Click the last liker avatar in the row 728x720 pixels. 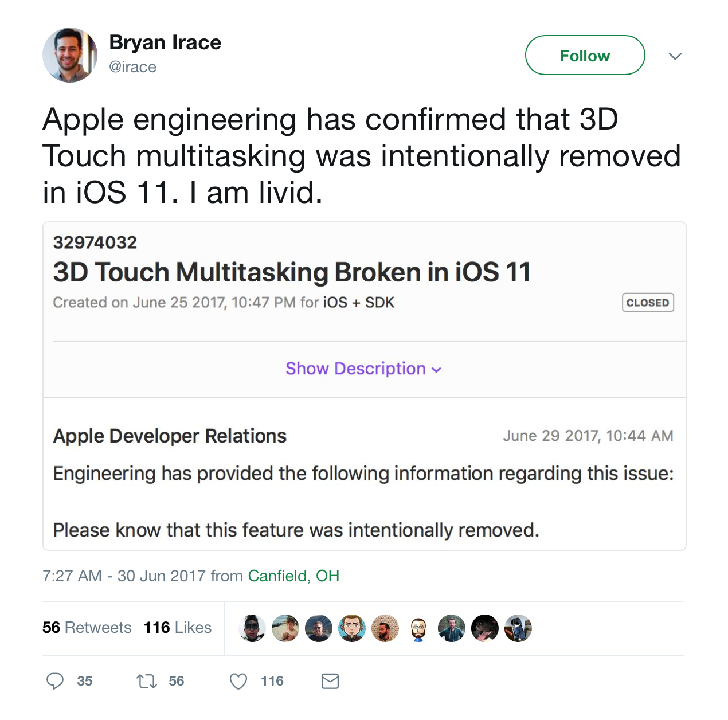(x=518, y=628)
